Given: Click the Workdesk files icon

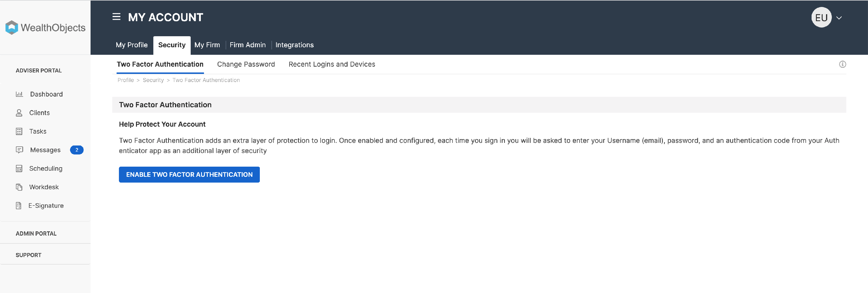Looking at the screenshot, I should 19,187.
